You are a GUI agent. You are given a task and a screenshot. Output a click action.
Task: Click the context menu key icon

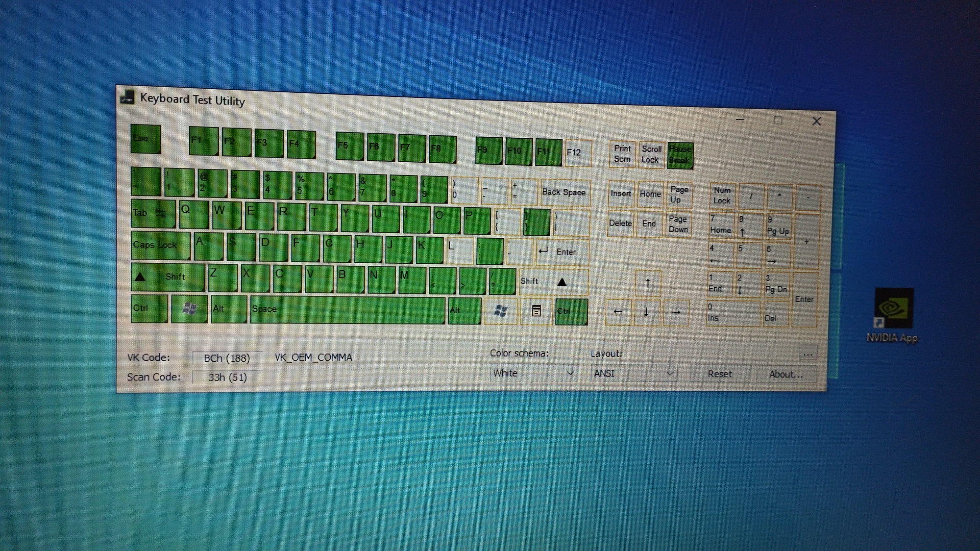pos(536,311)
